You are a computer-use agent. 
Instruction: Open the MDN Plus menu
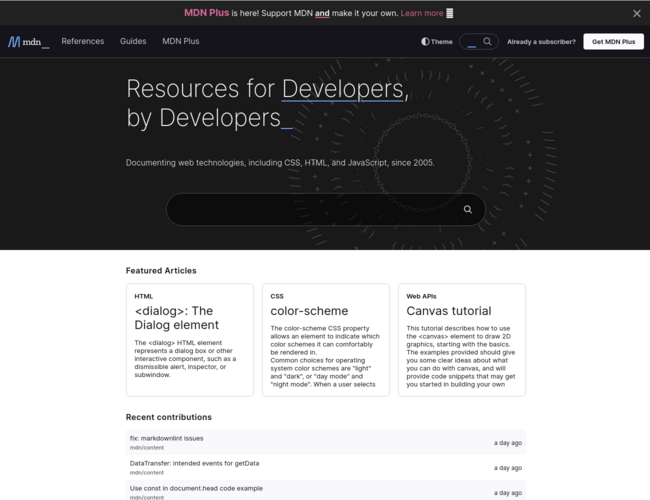[181, 41]
